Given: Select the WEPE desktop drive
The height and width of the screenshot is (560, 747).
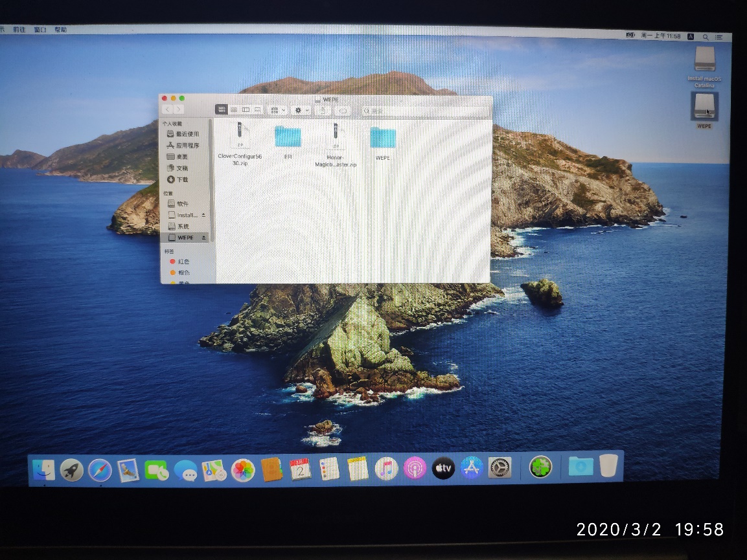Looking at the screenshot, I should pyautogui.click(x=705, y=111).
